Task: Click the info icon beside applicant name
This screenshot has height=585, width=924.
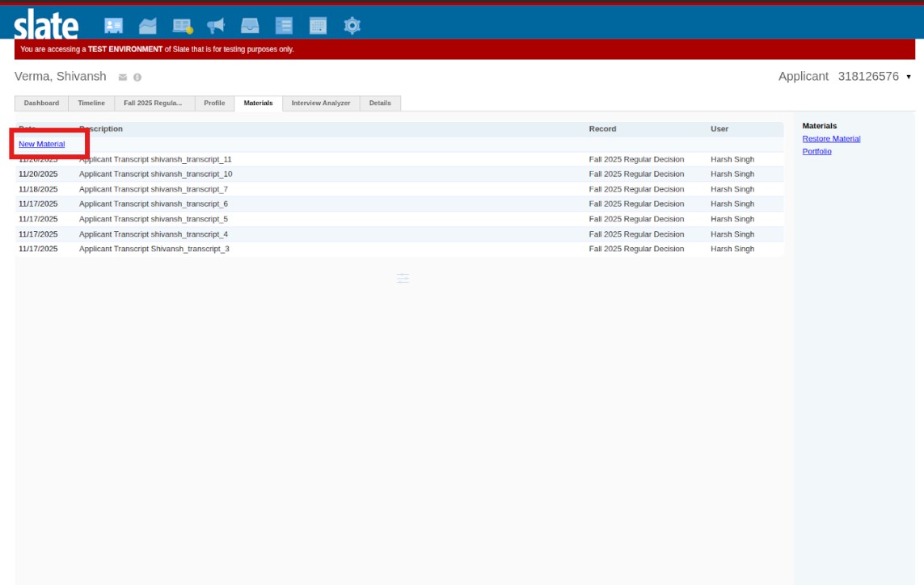Action: pyautogui.click(x=137, y=78)
